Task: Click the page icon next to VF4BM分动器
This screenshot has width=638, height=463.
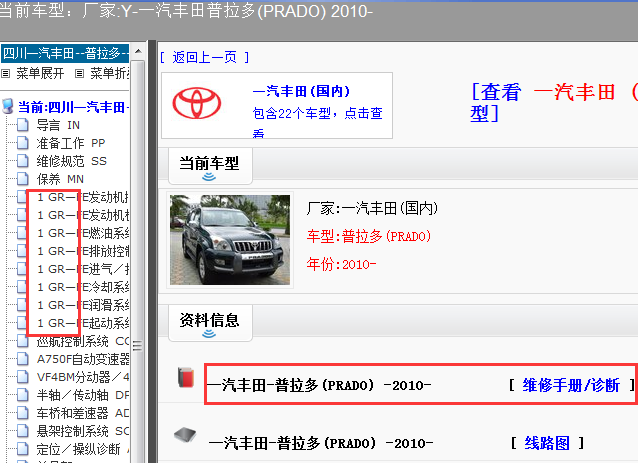Action: 23,377
